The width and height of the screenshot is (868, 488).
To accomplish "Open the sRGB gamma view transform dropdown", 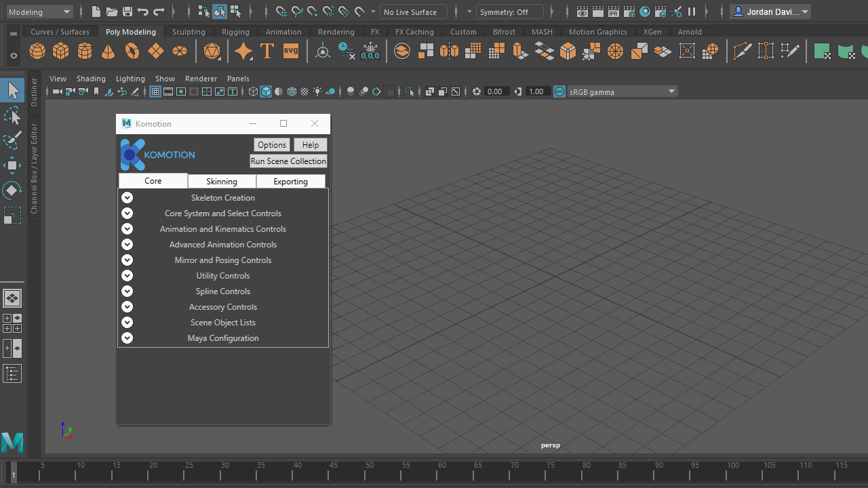I will (x=623, y=91).
